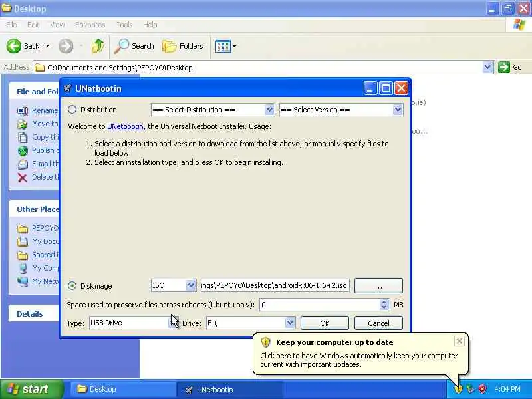Click the Desktop window folder title icon

click(x=7, y=8)
